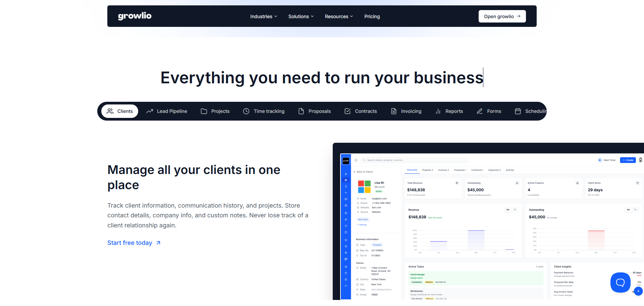Click the blue plus floating button
This screenshot has height=306, width=644.
638,291
